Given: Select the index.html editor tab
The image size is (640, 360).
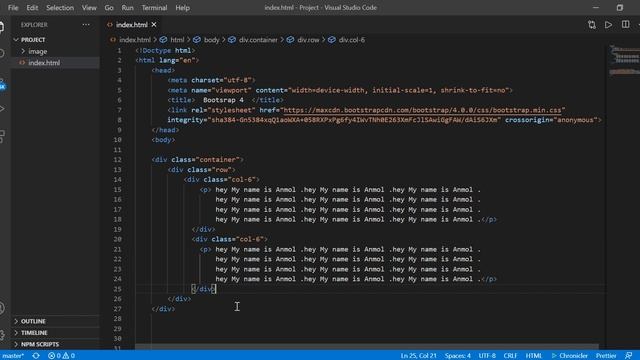Looking at the screenshot, I should tap(131, 25).
